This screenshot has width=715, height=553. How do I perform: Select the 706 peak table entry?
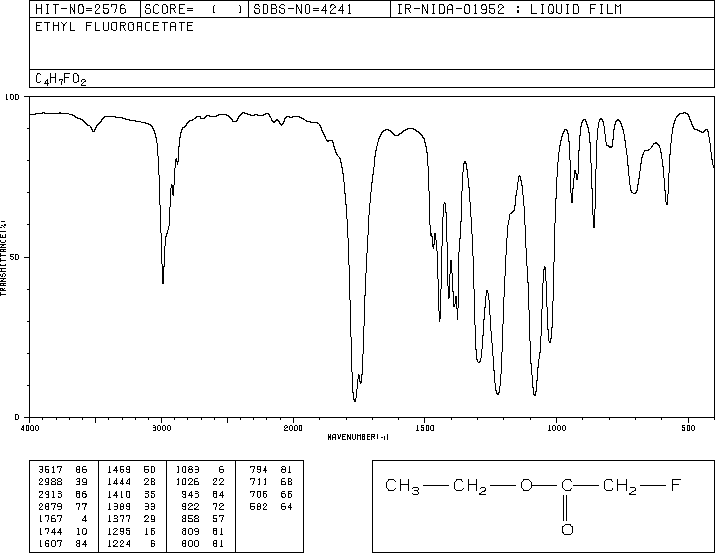271,494
